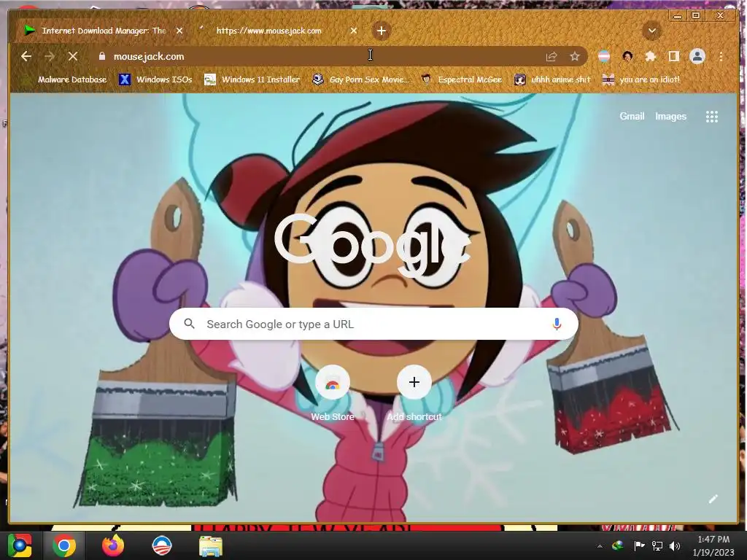747x560 pixels.
Task: Open Images link
Action: pos(670,116)
